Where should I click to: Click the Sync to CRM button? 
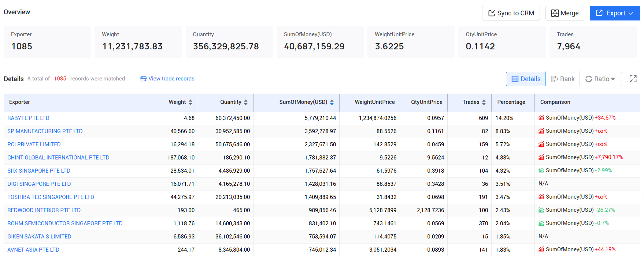(x=511, y=13)
